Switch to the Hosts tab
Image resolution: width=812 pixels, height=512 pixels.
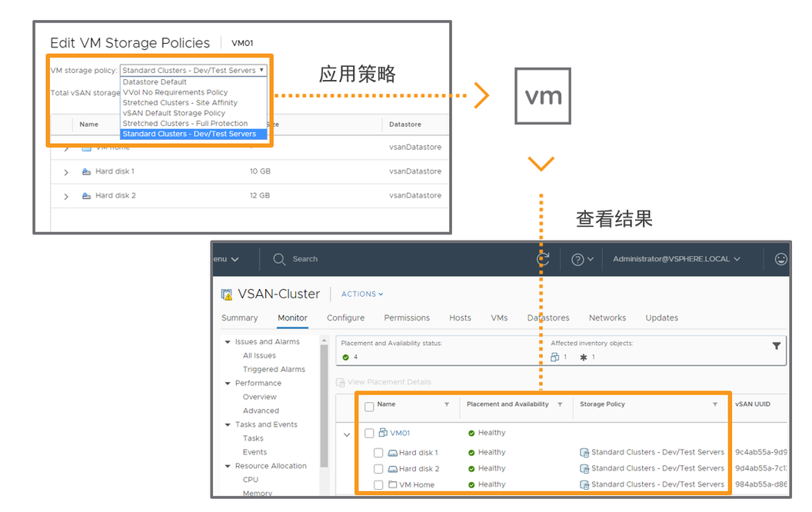click(460, 318)
